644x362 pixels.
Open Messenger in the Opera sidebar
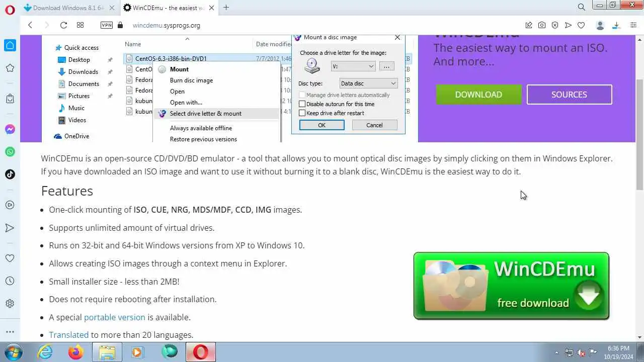(x=10, y=129)
